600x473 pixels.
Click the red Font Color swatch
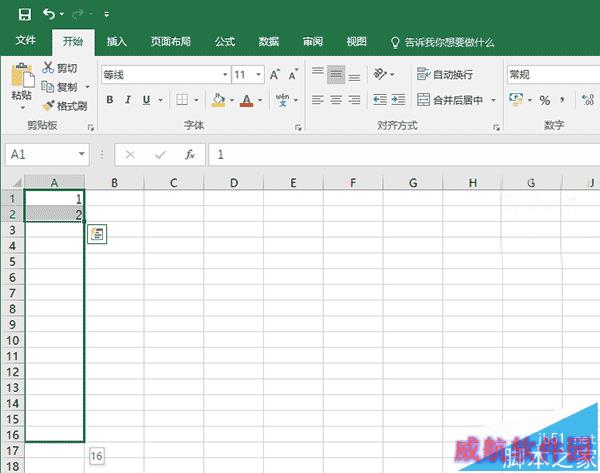(246, 100)
